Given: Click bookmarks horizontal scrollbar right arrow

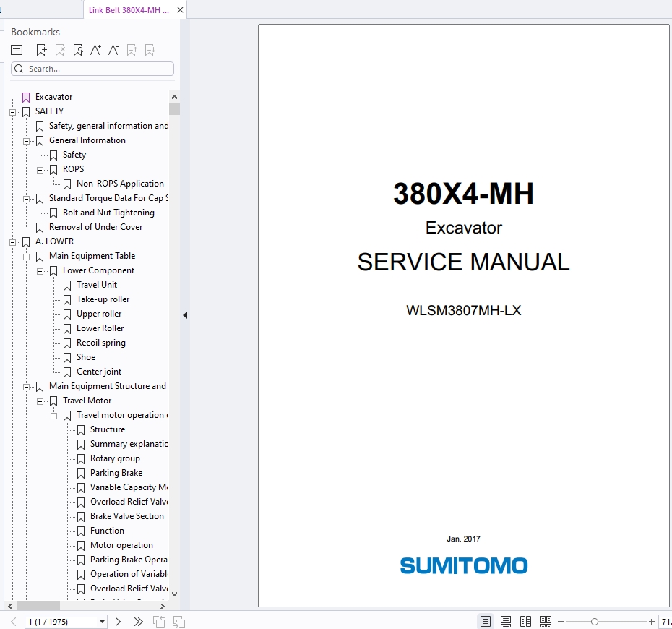Looking at the screenshot, I should 163,607.
